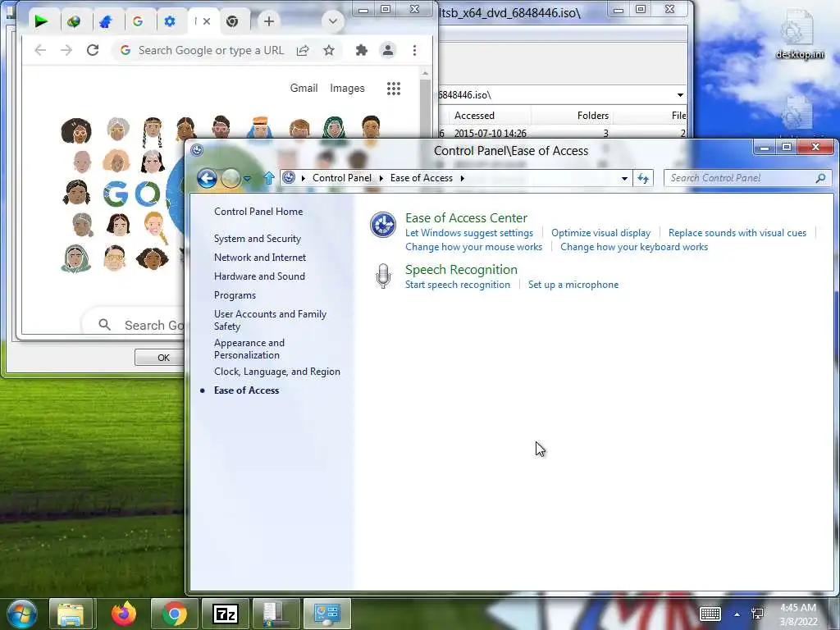Share this page from Chrome omnibox
This screenshot has width=840, height=630.
[x=303, y=50]
